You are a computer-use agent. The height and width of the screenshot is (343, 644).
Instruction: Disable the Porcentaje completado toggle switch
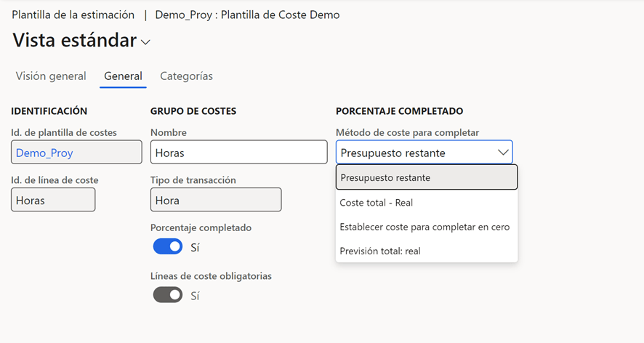[167, 247]
